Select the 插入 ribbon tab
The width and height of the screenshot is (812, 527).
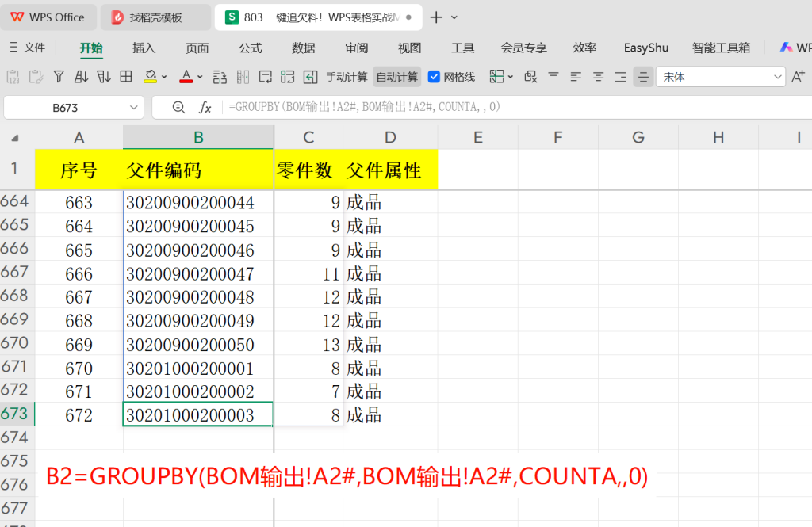point(144,48)
